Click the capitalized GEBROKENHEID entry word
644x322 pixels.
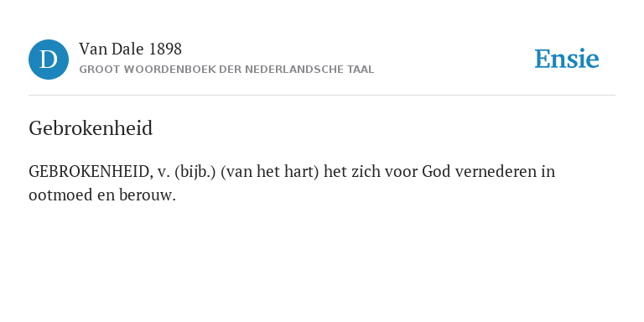(88, 172)
